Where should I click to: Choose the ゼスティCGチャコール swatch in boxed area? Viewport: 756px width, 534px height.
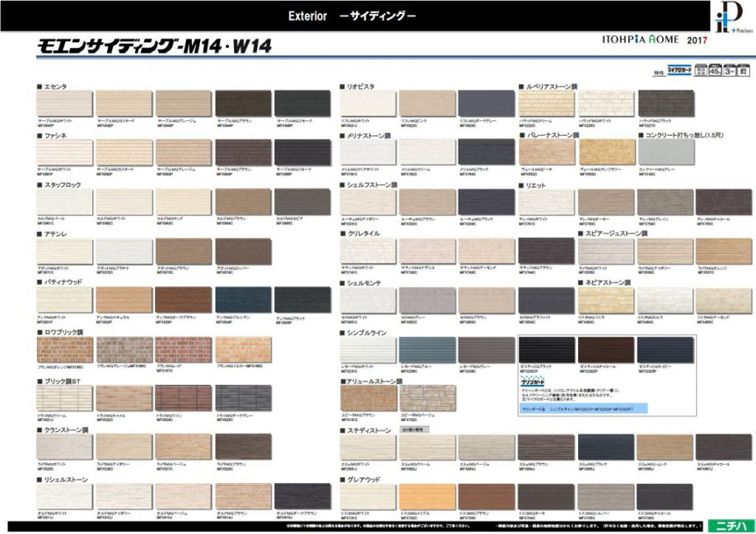(605, 350)
